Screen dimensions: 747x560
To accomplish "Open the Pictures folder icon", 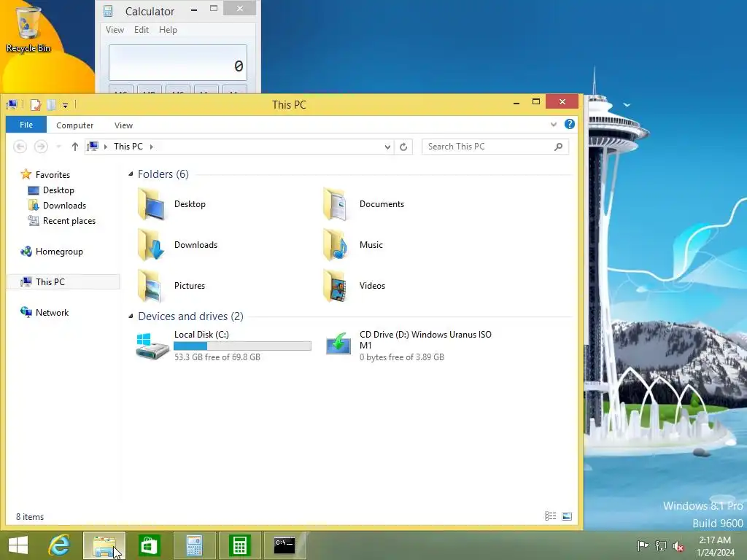I will pyautogui.click(x=152, y=286).
